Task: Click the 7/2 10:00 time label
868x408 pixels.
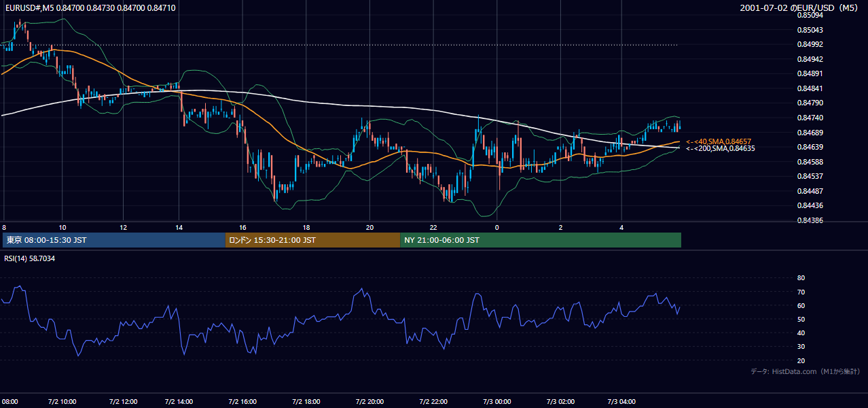Action: point(62,401)
